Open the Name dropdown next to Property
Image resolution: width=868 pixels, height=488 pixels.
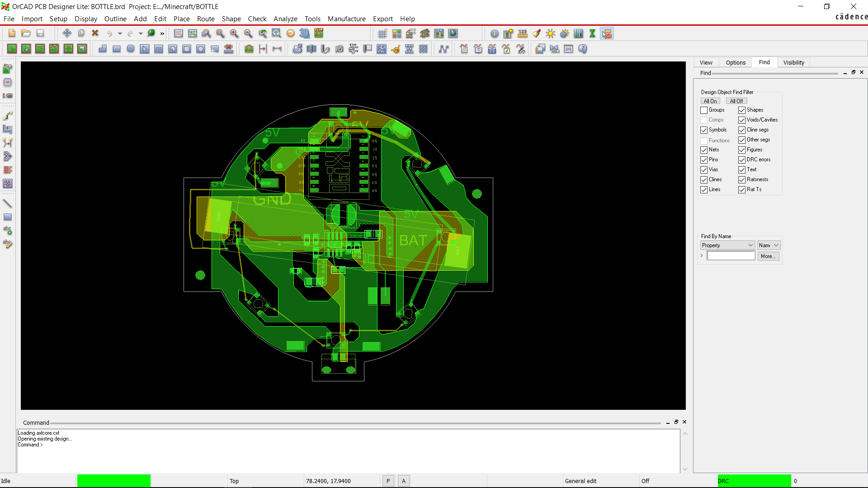coord(769,245)
